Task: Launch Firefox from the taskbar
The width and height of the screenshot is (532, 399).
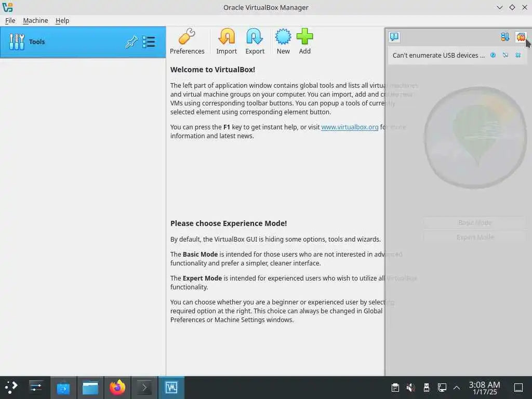Action: pyautogui.click(x=117, y=387)
